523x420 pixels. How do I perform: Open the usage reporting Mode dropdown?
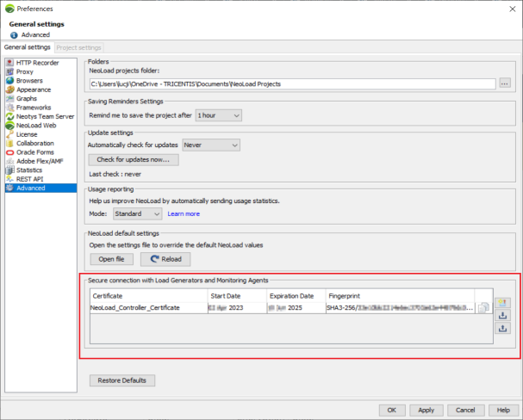tap(138, 213)
